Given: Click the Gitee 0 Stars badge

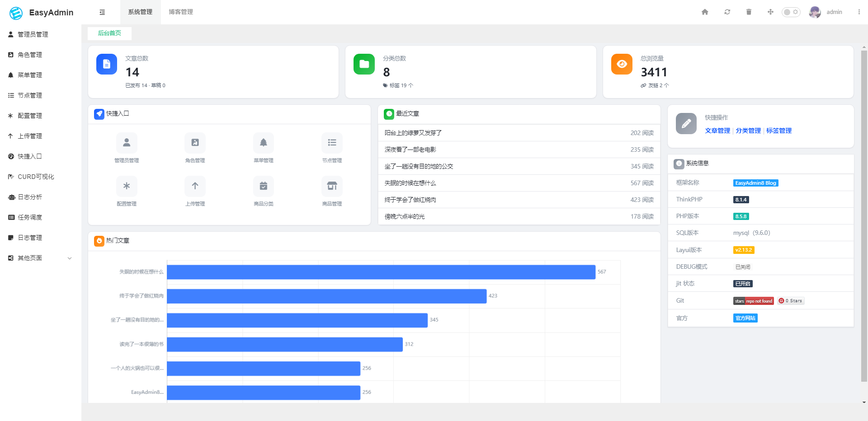Looking at the screenshot, I should coord(791,301).
